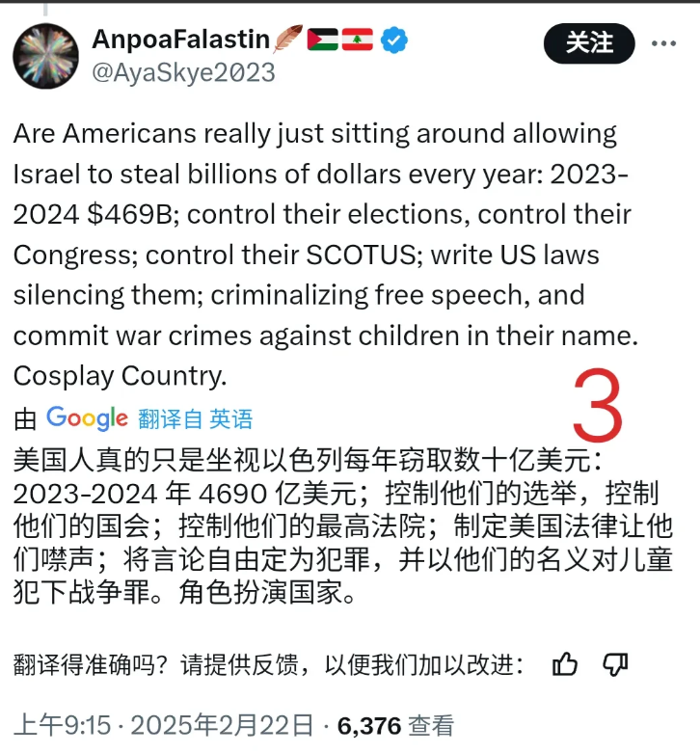Viewport: 700px width, 753px height.
Task: Click the Google logo
Action: coord(87,418)
